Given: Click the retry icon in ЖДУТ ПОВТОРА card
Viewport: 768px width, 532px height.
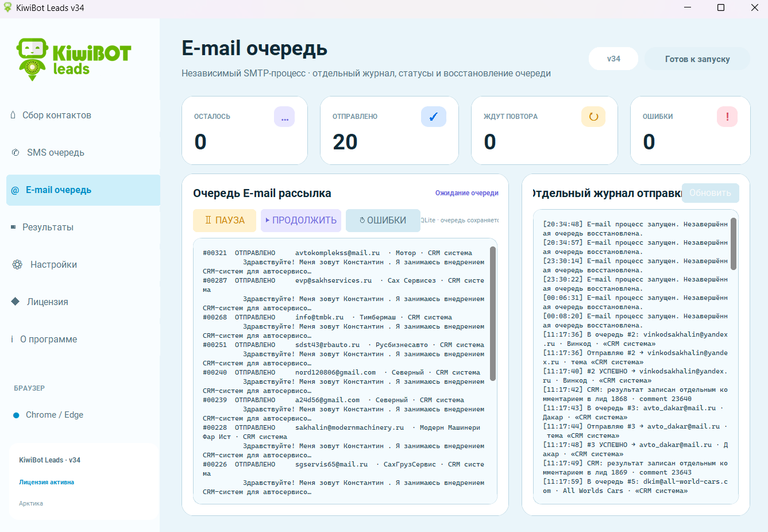Looking at the screenshot, I should (x=593, y=117).
